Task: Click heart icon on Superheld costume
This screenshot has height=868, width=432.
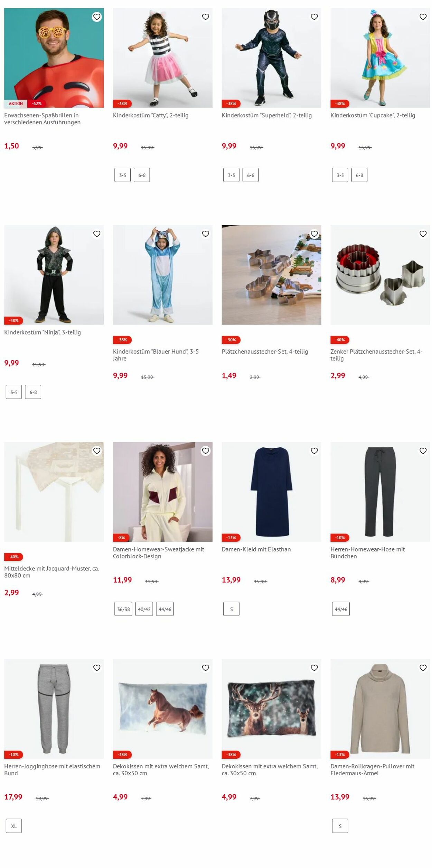Action: [x=314, y=17]
